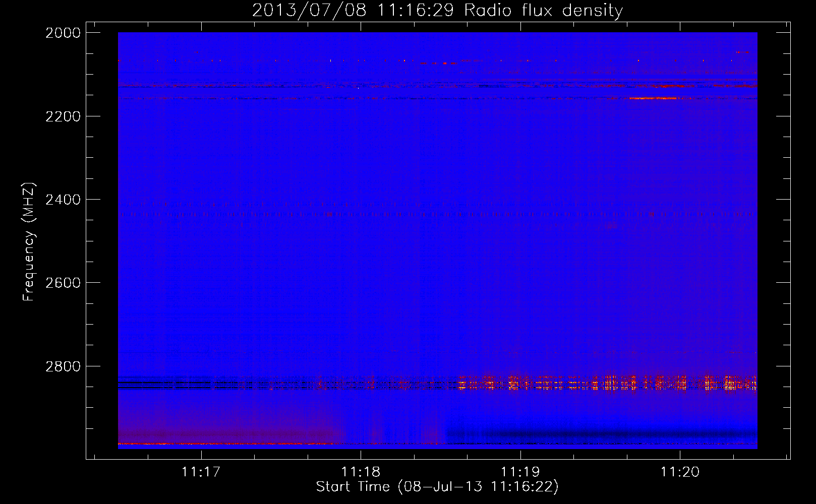Screen dimensions: 816x504
Task: Click the plot title '2013/07/08 11:16:29 Radio flux density'
Action: point(437,10)
